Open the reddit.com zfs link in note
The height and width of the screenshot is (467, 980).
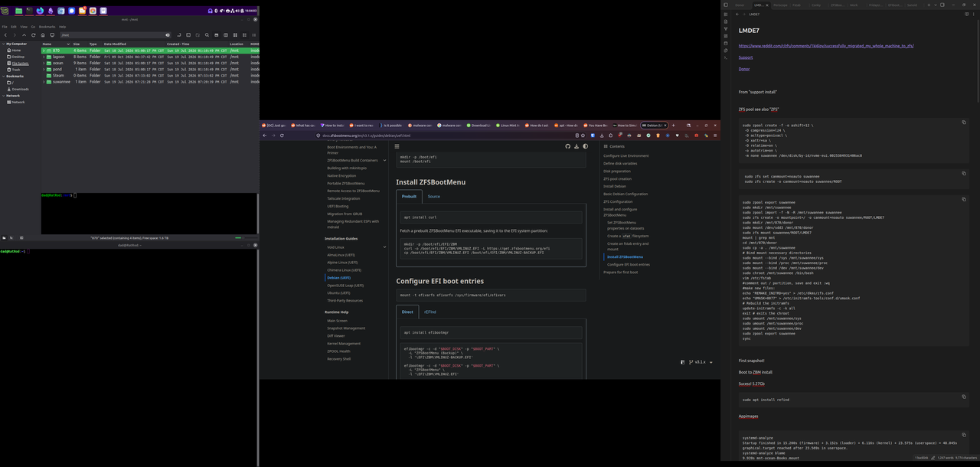click(826, 46)
